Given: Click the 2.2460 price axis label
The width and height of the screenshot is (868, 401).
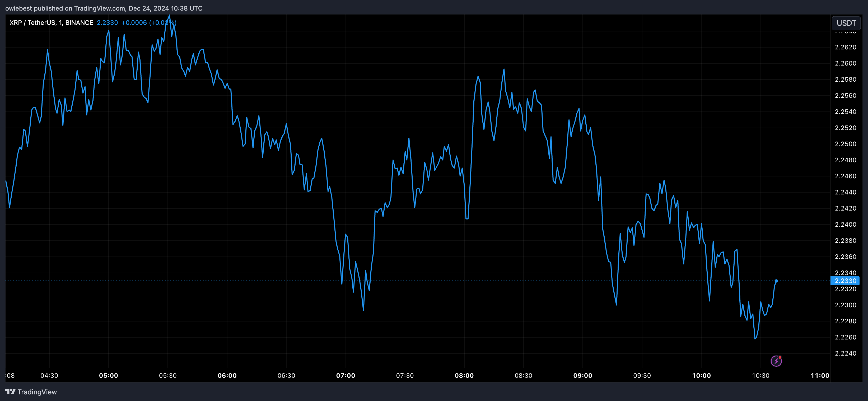Looking at the screenshot, I should coord(846,176).
